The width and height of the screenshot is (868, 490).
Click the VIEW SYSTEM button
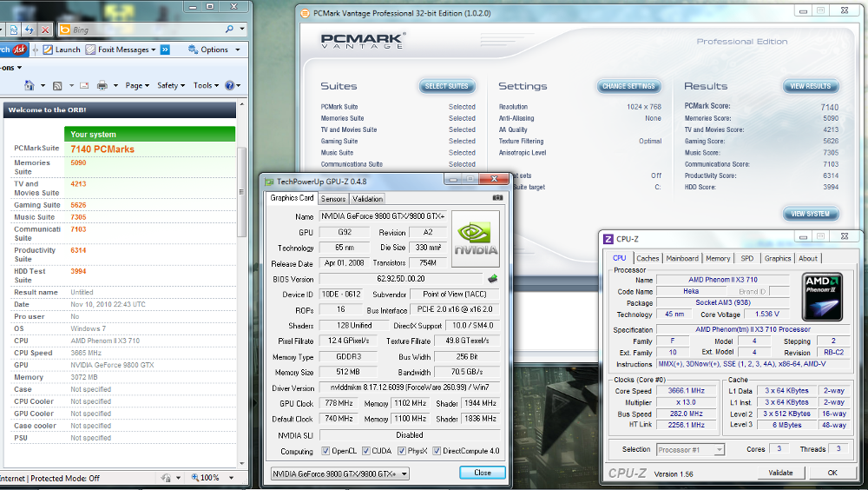(x=811, y=214)
